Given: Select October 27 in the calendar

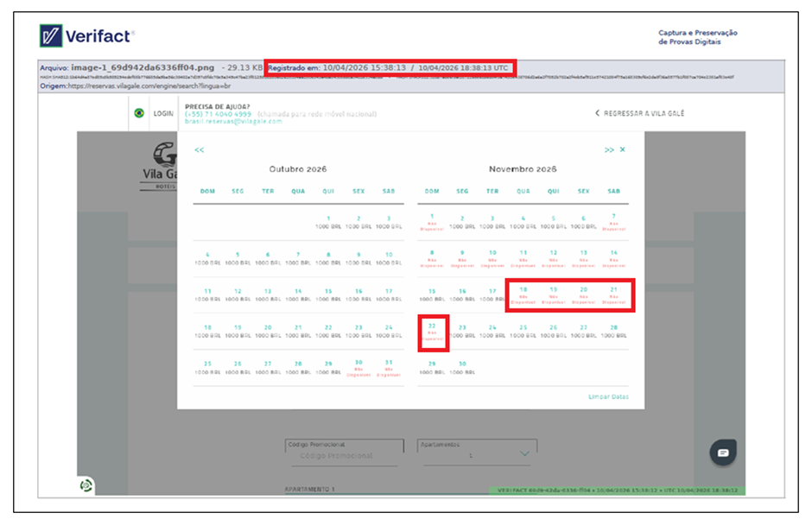Looking at the screenshot, I should coord(268,368).
